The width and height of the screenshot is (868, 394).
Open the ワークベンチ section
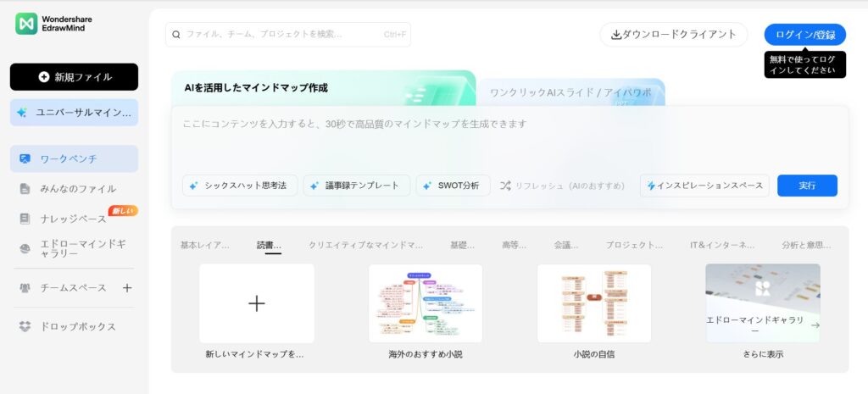coord(75,158)
